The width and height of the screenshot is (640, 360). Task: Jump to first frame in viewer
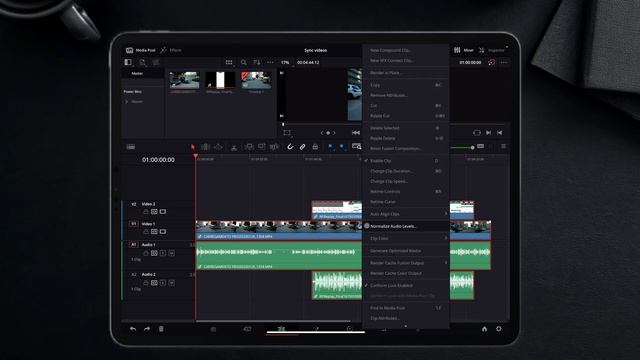(356, 133)
